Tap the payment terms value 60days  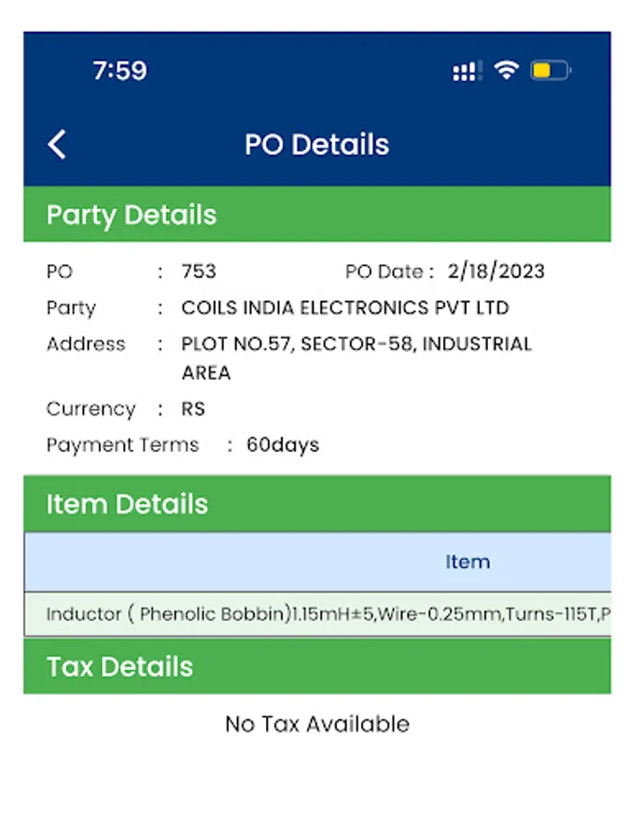tap(283, 445)
